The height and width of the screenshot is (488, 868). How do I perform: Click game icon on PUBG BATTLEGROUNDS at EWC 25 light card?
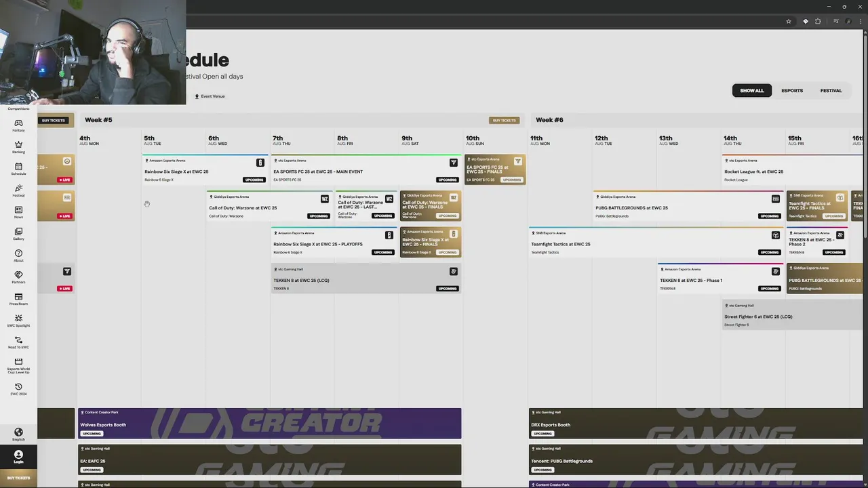coord(776,199)
